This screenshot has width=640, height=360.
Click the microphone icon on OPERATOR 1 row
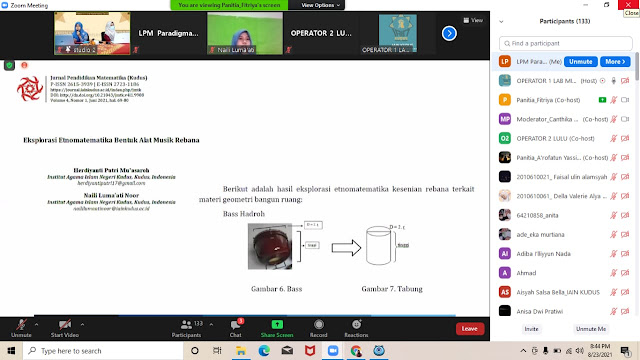click(613, 81)
